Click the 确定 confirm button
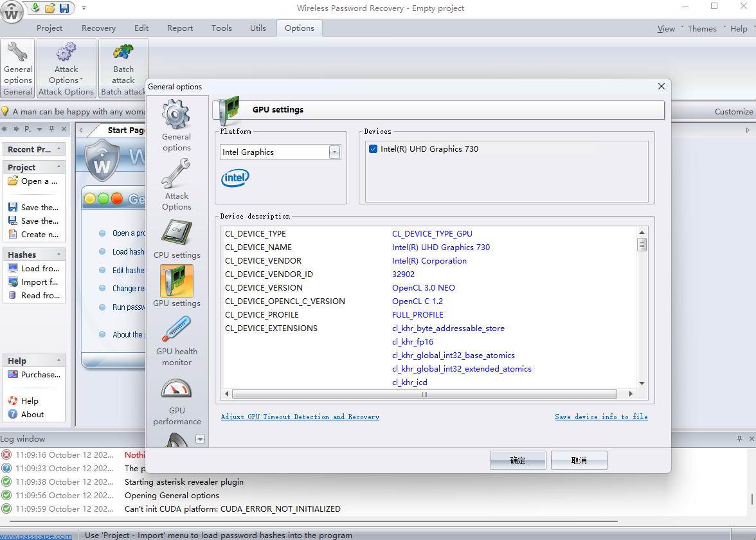 [x=518, y=460]
